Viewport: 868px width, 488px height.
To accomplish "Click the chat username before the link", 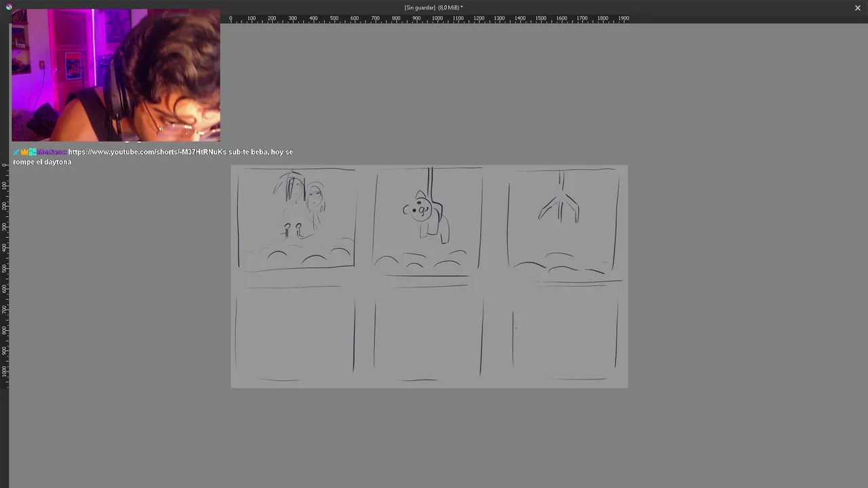I will click(x=52, y=152).
